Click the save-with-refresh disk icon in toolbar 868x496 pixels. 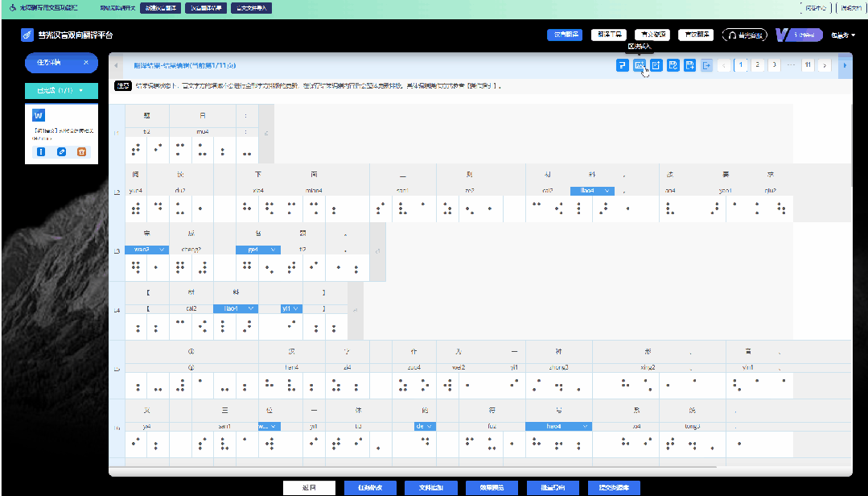[673, 65]
